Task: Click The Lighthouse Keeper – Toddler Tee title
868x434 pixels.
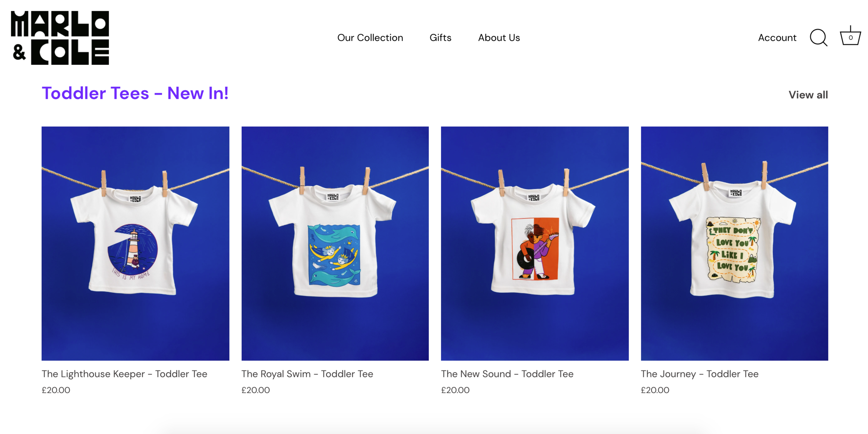Action: coord(124,374)
